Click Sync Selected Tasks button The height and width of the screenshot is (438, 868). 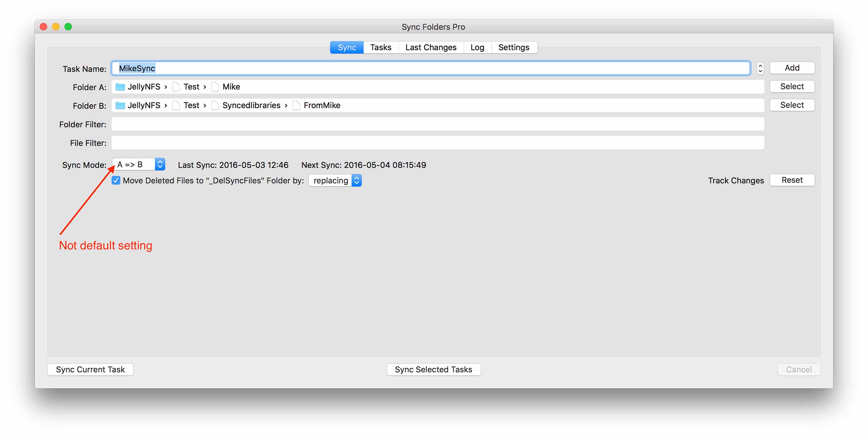434,369
